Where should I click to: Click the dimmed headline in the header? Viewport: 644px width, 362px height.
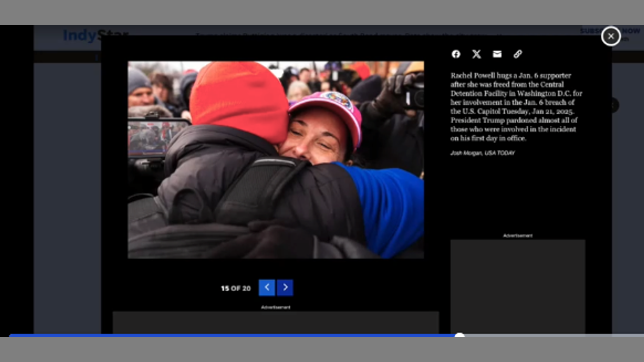(x=347, y=34)
